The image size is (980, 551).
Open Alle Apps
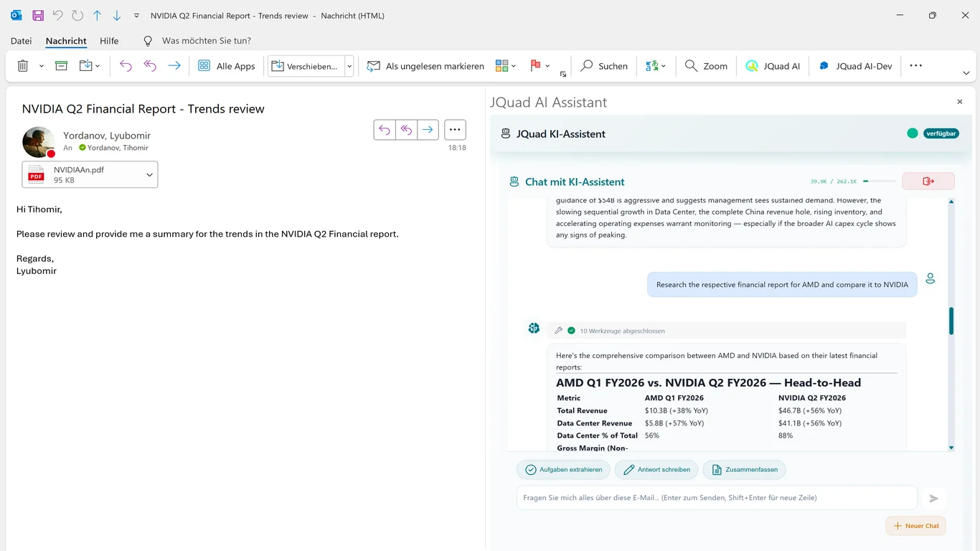point(227,66)
